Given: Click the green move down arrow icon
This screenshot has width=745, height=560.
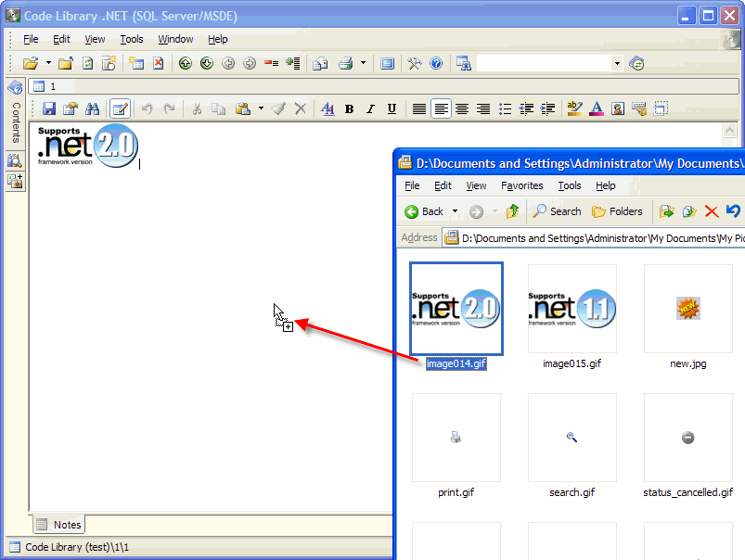Looking at the screenshot, I should 207,63.
